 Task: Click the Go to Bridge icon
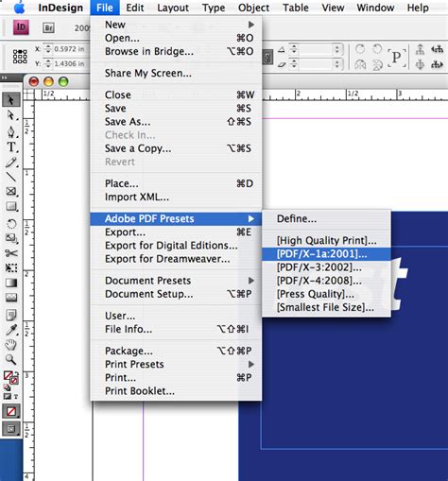click(48, 27)
